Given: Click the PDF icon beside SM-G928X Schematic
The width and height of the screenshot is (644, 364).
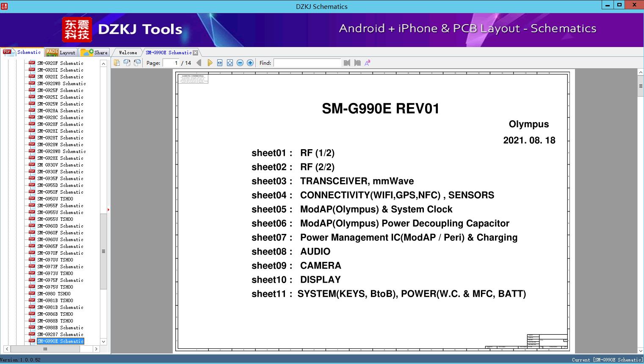Looking at the screenshot, I should point(32,158).
